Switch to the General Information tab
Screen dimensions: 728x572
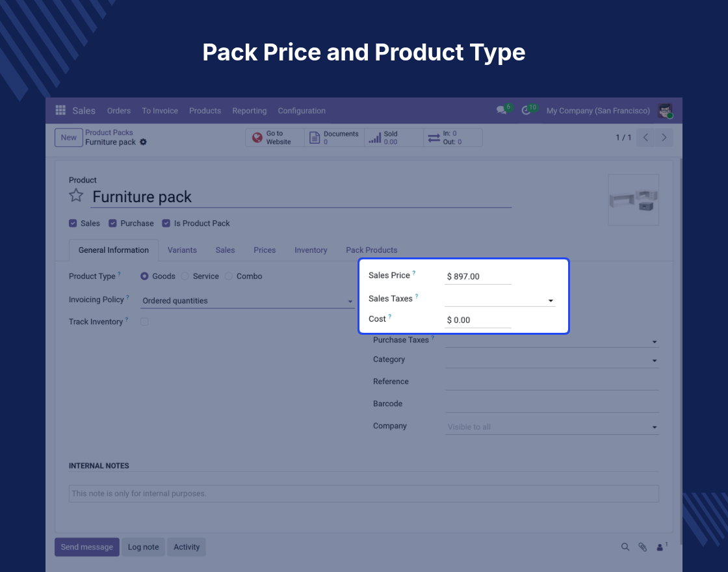tap(114, 250)
